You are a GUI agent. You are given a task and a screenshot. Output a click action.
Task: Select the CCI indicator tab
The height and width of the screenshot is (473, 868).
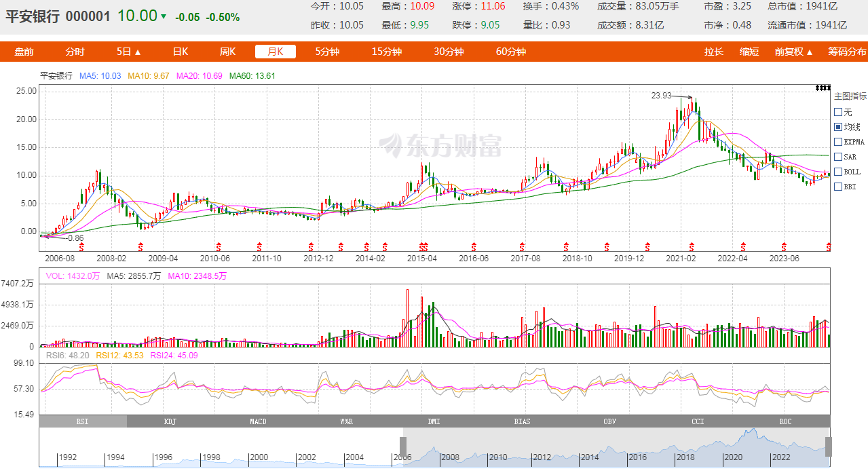[698, 421]
